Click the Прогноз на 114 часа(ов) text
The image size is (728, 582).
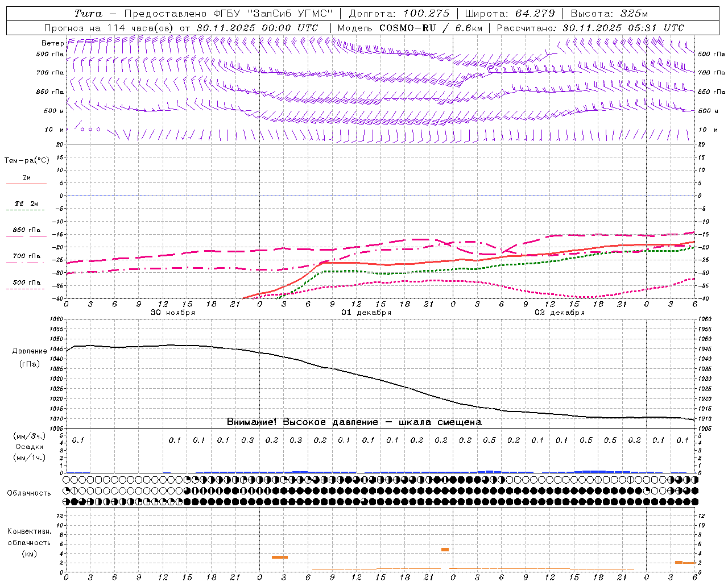click(x=110, y=28)
